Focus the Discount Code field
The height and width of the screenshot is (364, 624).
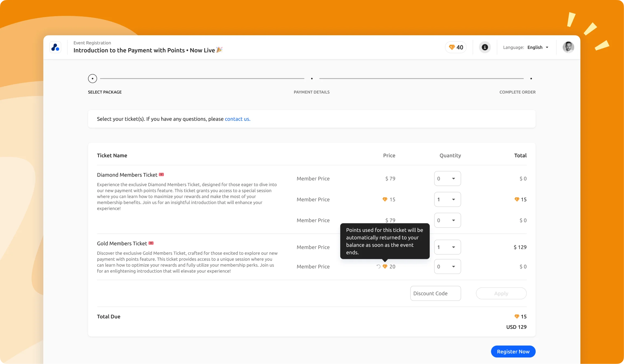point(435,293)
